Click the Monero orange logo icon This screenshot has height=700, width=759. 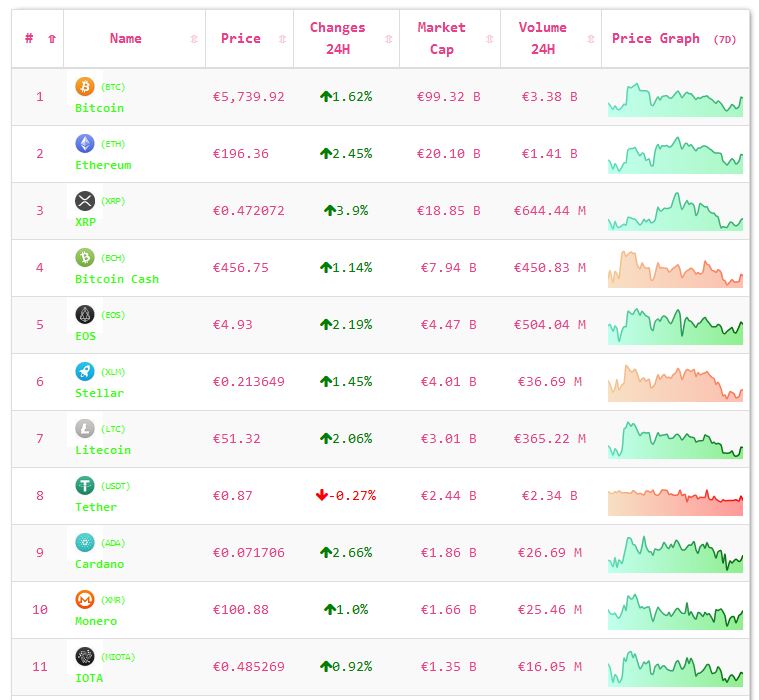tap(85, 600)
